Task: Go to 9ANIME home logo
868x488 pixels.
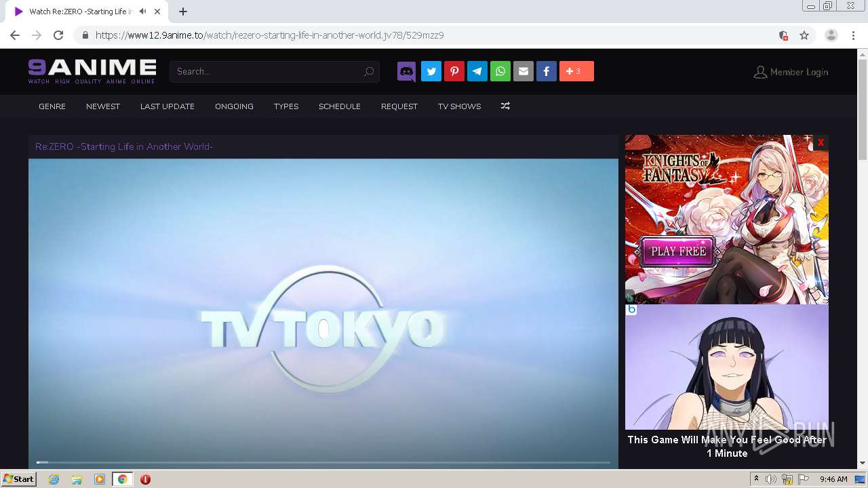Action: [92, 71]
